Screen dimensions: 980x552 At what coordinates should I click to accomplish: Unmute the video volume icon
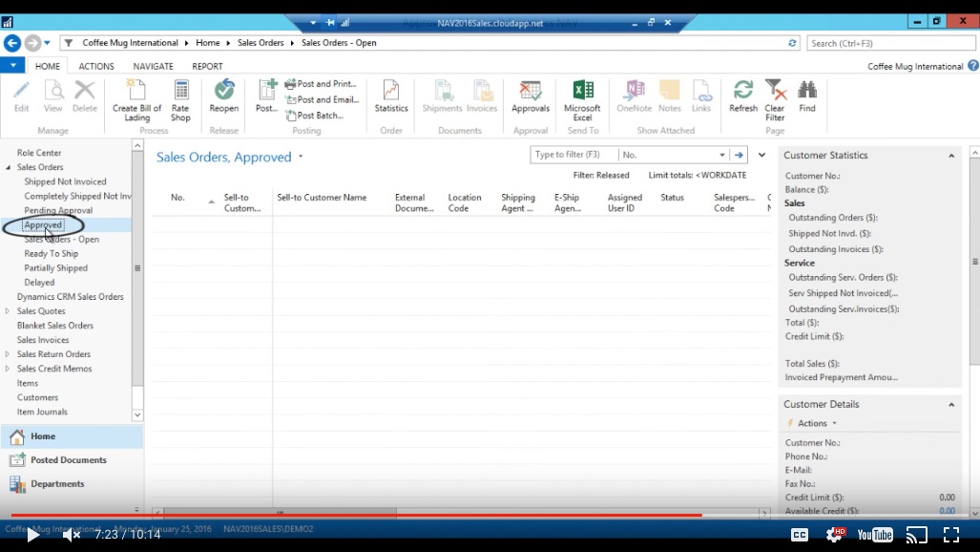point(72,535)
